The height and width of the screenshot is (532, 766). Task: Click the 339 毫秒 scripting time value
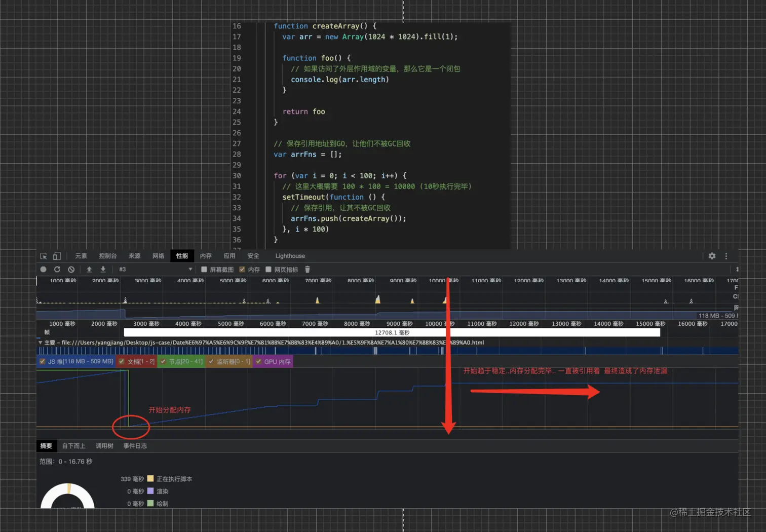(x=132, y=479)
